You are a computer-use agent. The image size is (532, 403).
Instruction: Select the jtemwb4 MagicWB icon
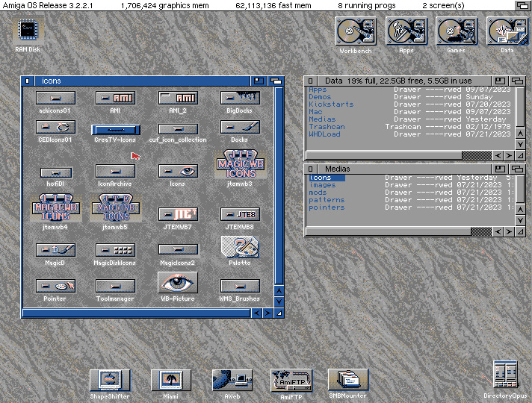tap(56, 207)
